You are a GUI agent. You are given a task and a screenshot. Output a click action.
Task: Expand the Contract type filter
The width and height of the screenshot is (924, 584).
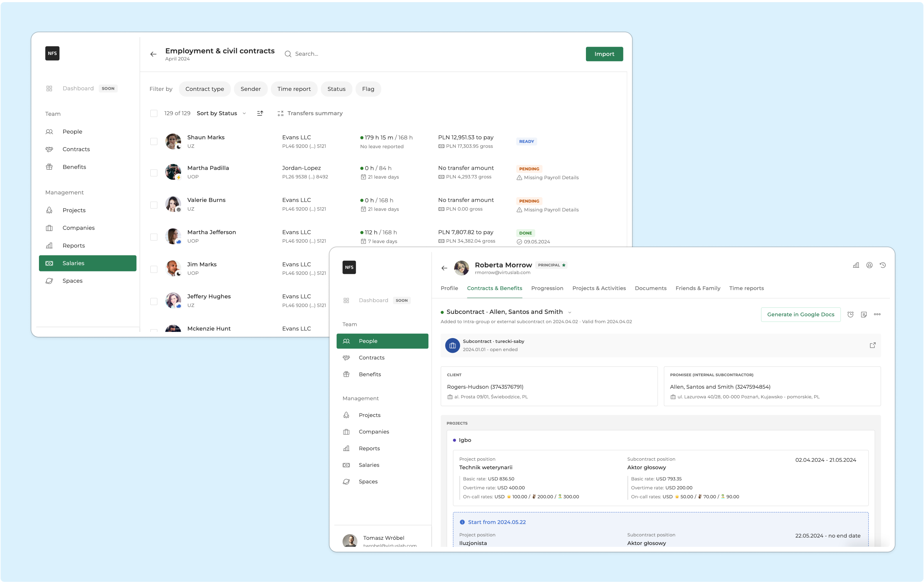click(x=205, y=89)
